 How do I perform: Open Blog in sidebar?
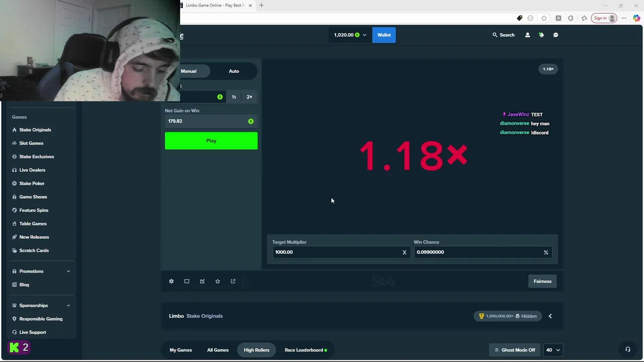click(24, 285)
